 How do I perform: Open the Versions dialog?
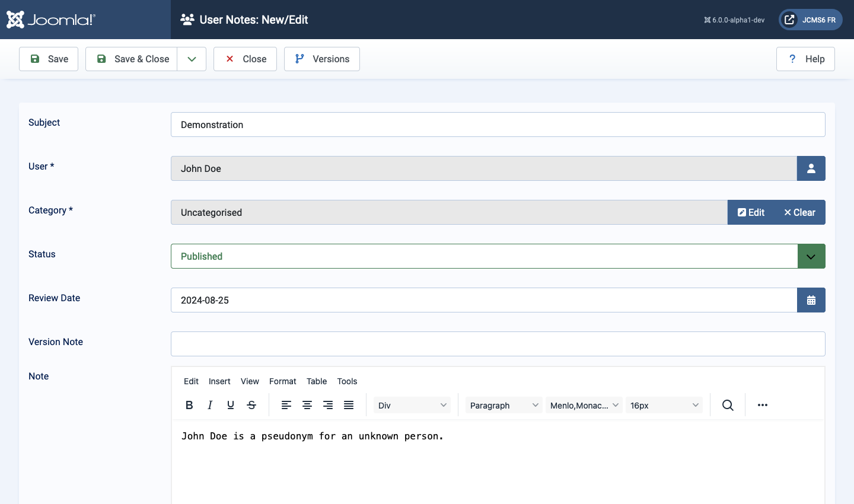(322, 59)
